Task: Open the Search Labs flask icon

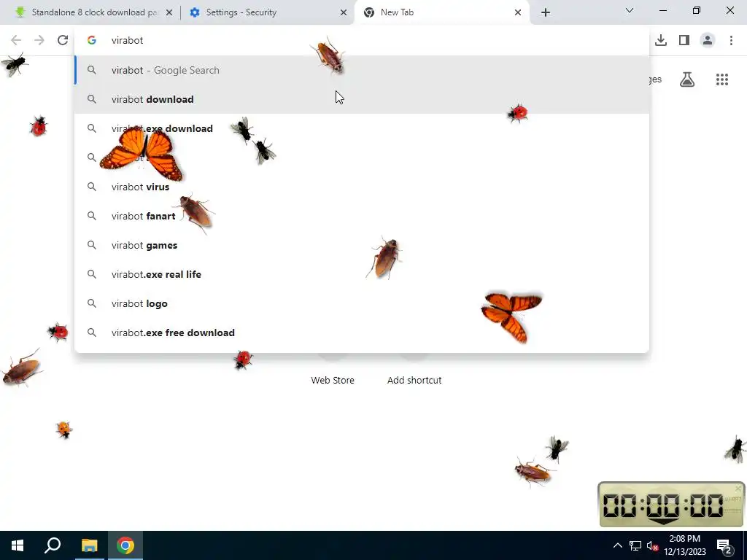Action: click(687, 79)
